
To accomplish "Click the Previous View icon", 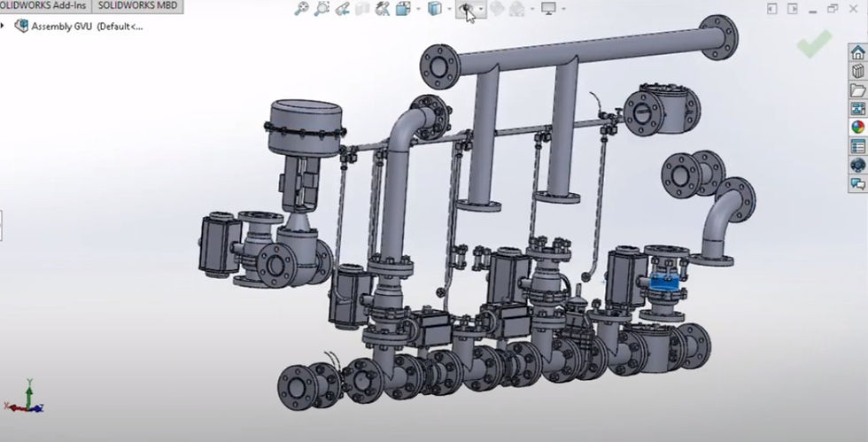I will pyautogui.click(x=343, y=8).
